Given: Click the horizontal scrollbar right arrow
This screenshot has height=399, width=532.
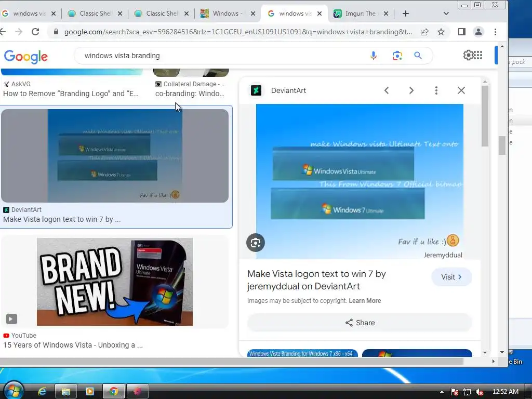Looking at the screenshot, I should 494,362.
